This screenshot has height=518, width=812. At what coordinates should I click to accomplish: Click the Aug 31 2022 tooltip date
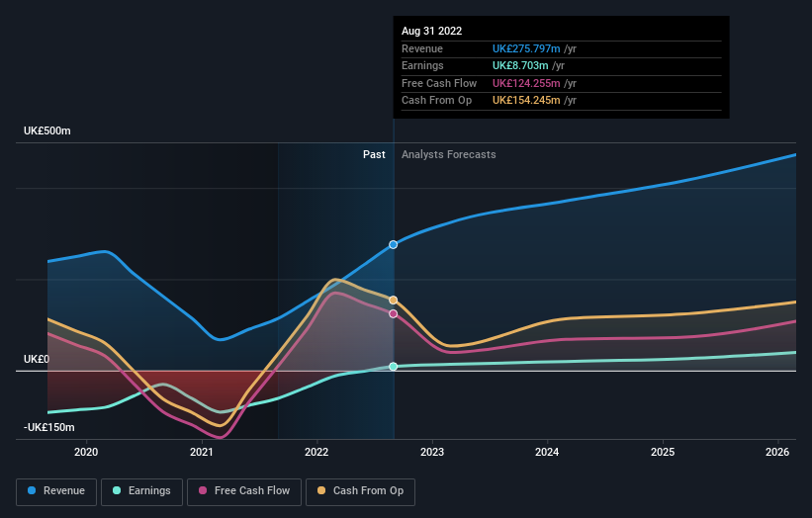[432, 31]
